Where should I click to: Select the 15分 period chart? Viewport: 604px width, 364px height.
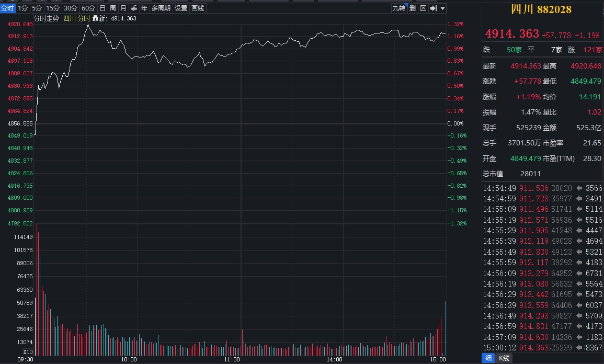(53, 8)
